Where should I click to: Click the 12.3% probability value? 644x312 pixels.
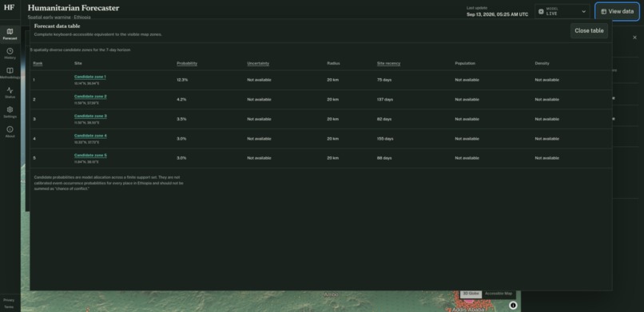tap(182, 80)
